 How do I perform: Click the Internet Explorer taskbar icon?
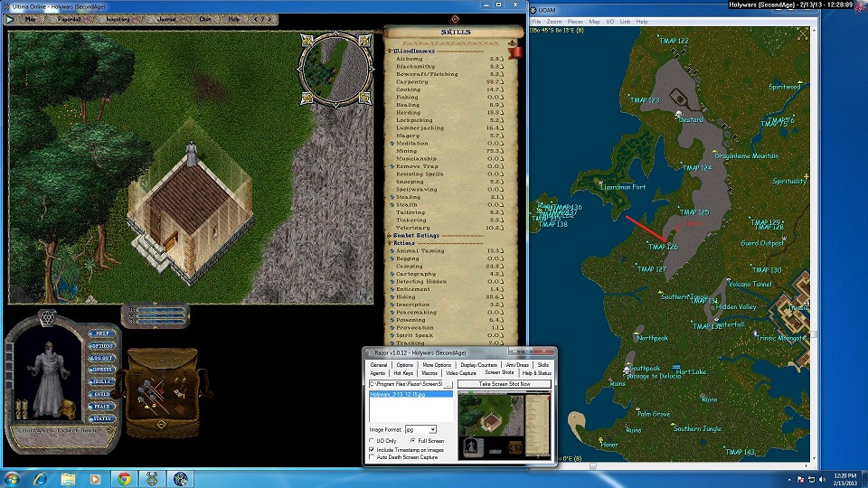point(41,478)
